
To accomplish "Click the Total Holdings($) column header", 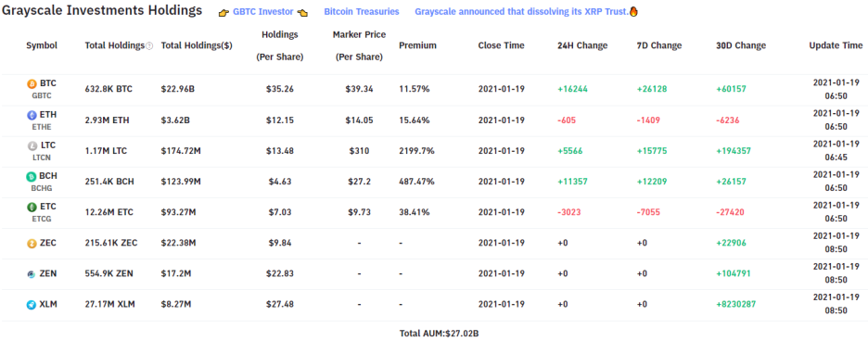I will pos(197,46).
